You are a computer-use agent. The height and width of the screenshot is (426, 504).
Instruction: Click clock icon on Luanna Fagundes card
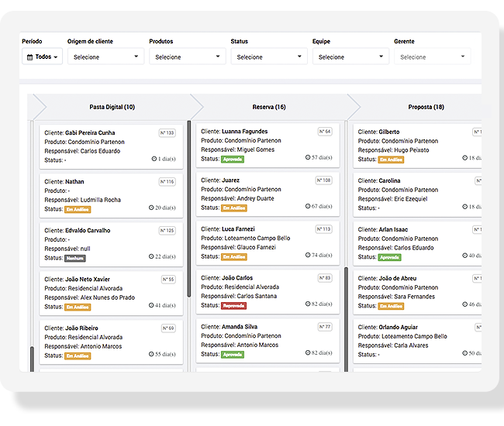tap(309, 158)
